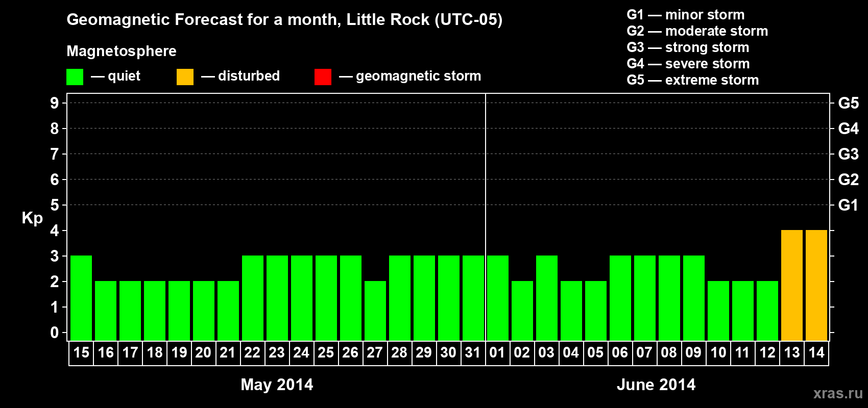Click the date cell 01
The height and width of the screenshot is (408, 868).
(x=498, y=353)
